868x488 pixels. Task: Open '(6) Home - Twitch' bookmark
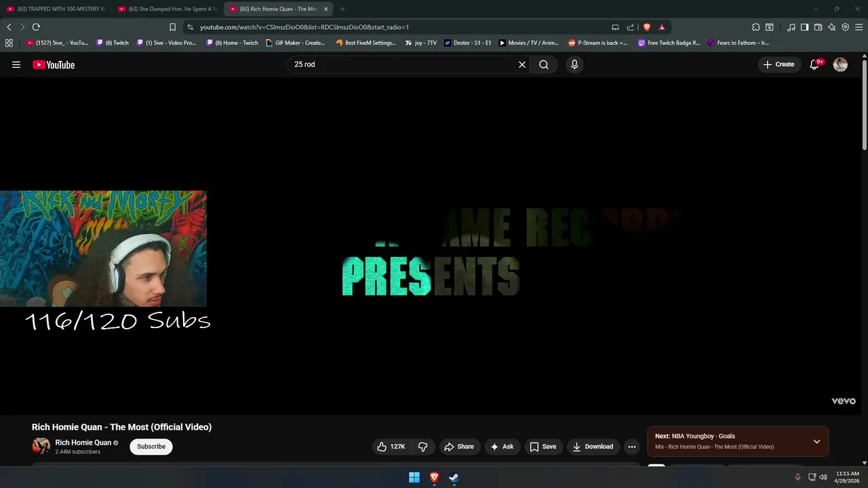point(233,43)
